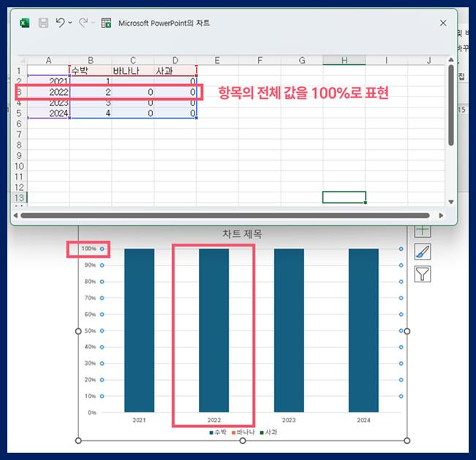Select column F header
Viewport: 476px width, 460px height.
[x=260, y=60]
